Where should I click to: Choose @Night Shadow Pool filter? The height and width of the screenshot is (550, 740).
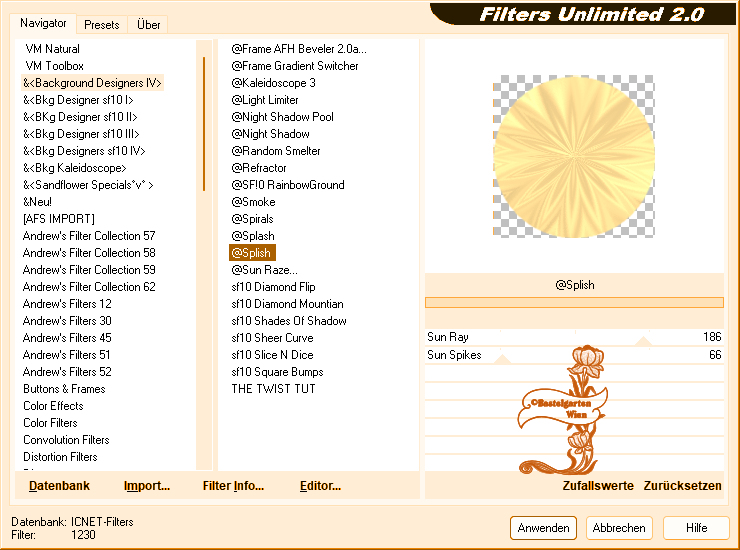click(x=282, y=117)
